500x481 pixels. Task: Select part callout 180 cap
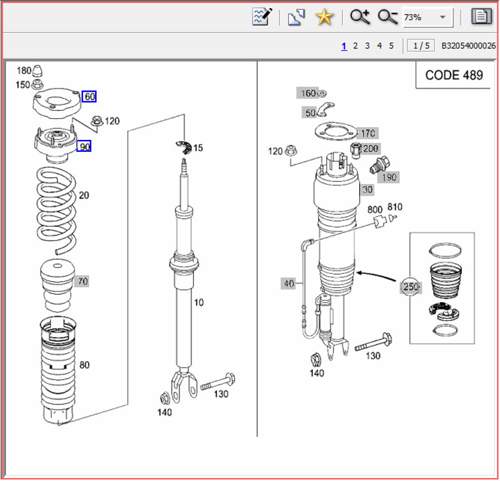pos(24,70)
